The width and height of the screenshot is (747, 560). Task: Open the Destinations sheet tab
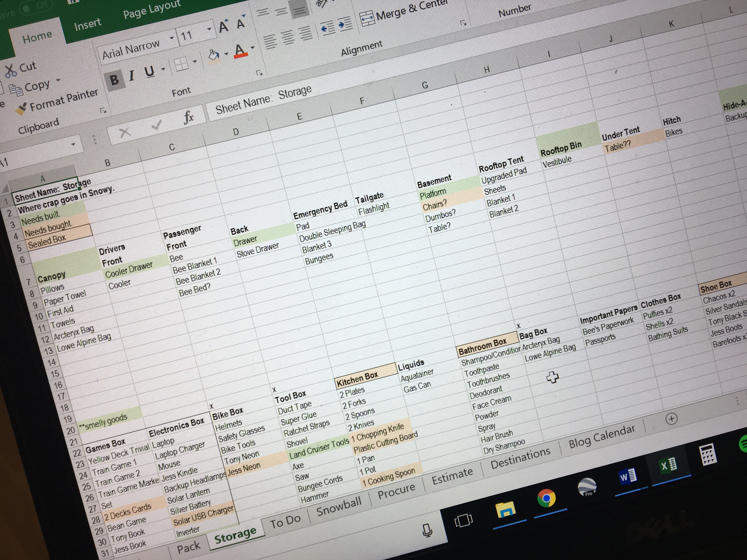pos(520,459)
